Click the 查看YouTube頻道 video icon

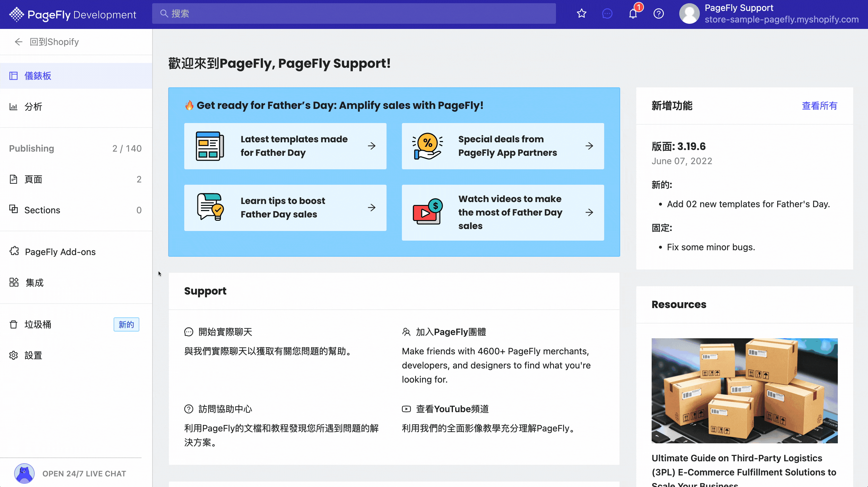click(406, 409)
